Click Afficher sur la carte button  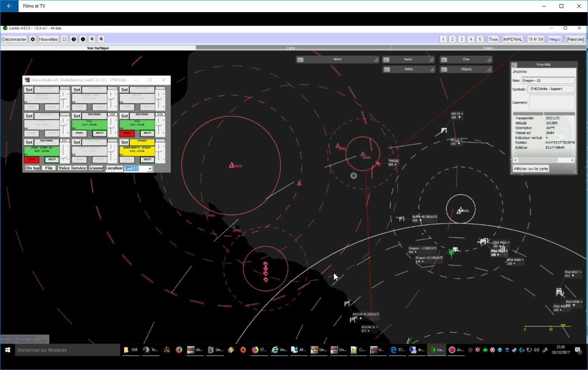[x=531, y=169]
